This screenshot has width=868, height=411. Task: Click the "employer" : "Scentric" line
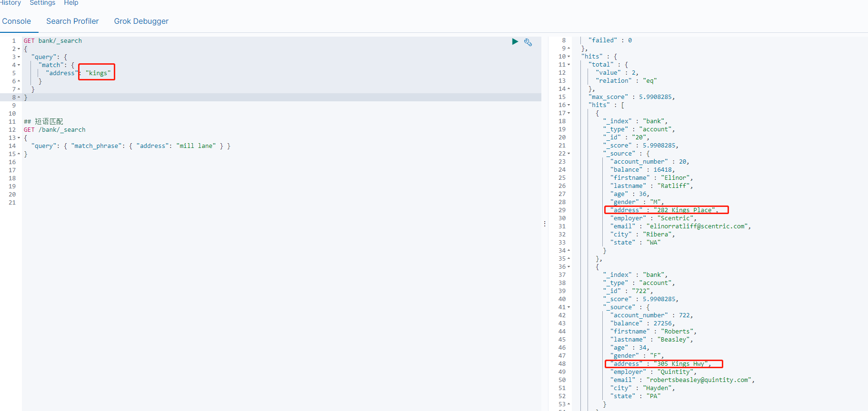pos(653,218)
